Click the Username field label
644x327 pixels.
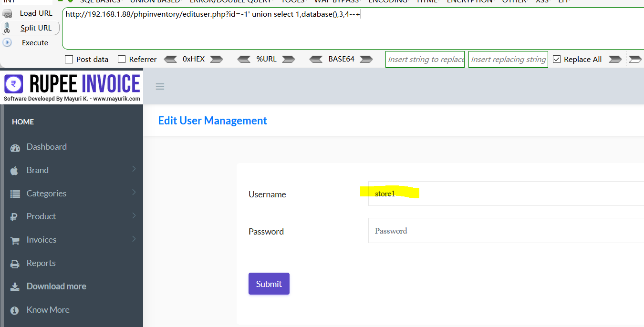(267, 194)
